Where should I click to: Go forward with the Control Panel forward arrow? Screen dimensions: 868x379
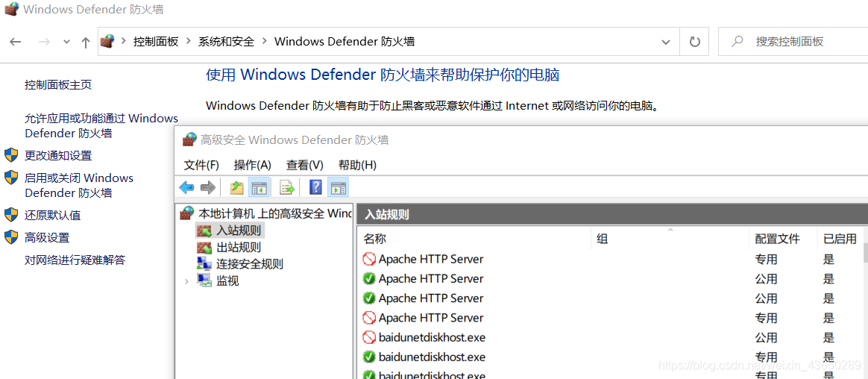pyautogui.click(x=44, y=42)
